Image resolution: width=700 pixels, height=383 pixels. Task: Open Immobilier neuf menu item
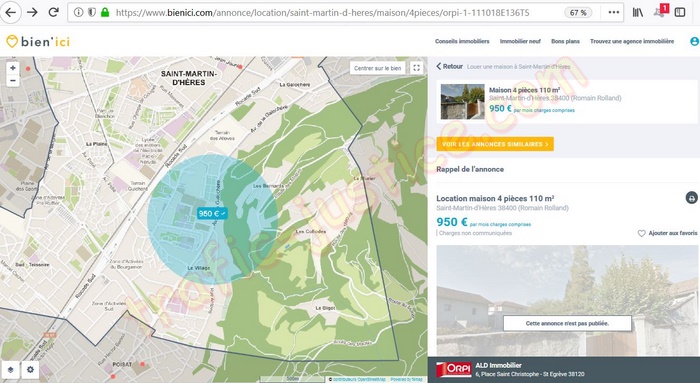point(520,42)
